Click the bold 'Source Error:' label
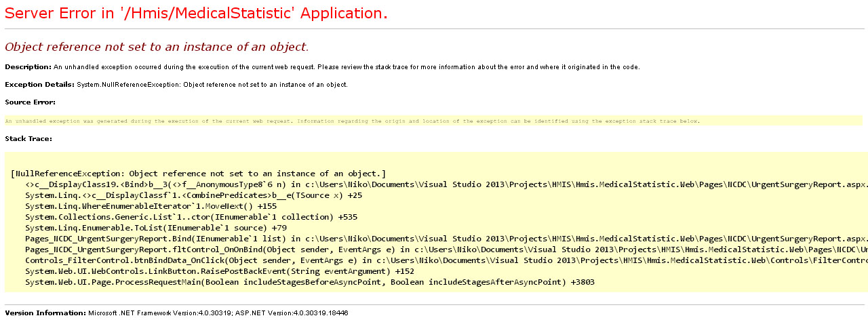The height and width of the screenshot is (320, 868). coord(30,102)
